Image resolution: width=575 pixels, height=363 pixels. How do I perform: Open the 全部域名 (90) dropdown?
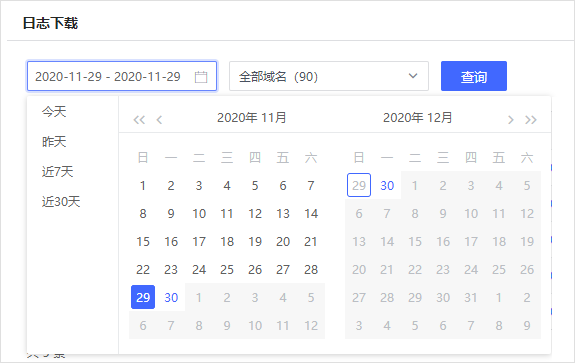click(x=329, y=76)
